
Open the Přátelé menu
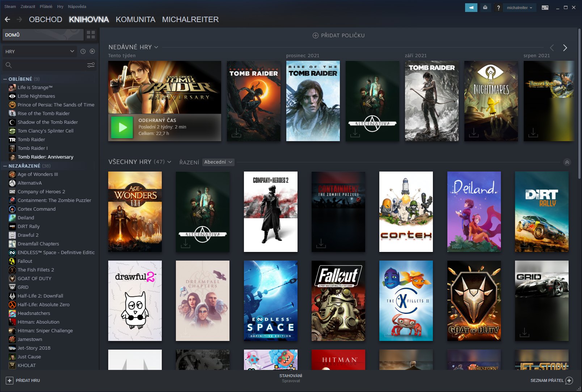pyautogui.click(x=46, y=7)
